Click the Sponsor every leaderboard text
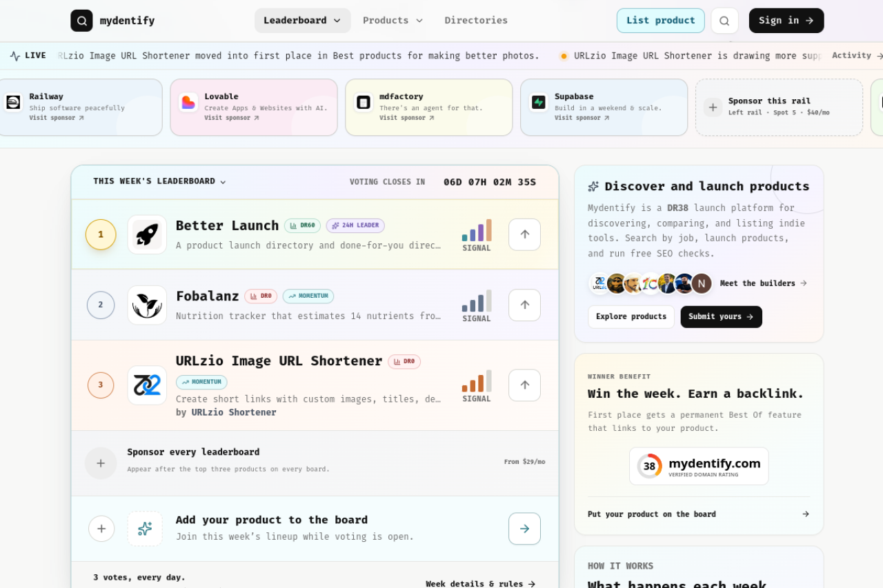Image resolution: width=883 pixels, height=588 pixels. [x=193, y=452]
